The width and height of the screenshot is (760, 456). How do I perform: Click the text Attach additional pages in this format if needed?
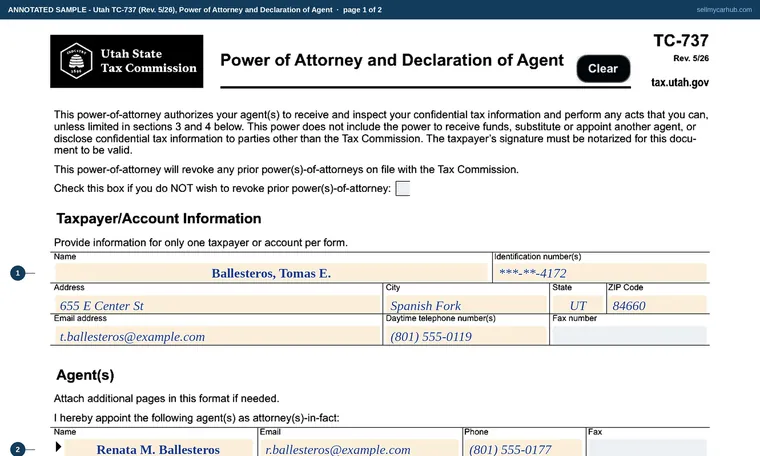(x=166, y=398)
